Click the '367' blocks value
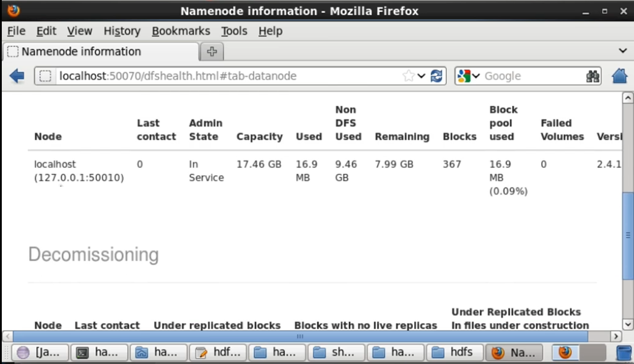This screenshot has width=634, height=364. click(x=451, y=164)
